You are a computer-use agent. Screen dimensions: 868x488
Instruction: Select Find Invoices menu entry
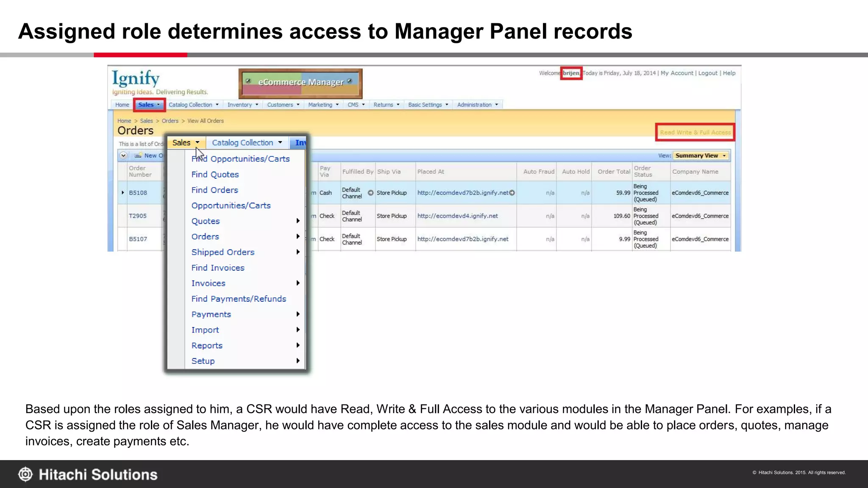(218, 268)
